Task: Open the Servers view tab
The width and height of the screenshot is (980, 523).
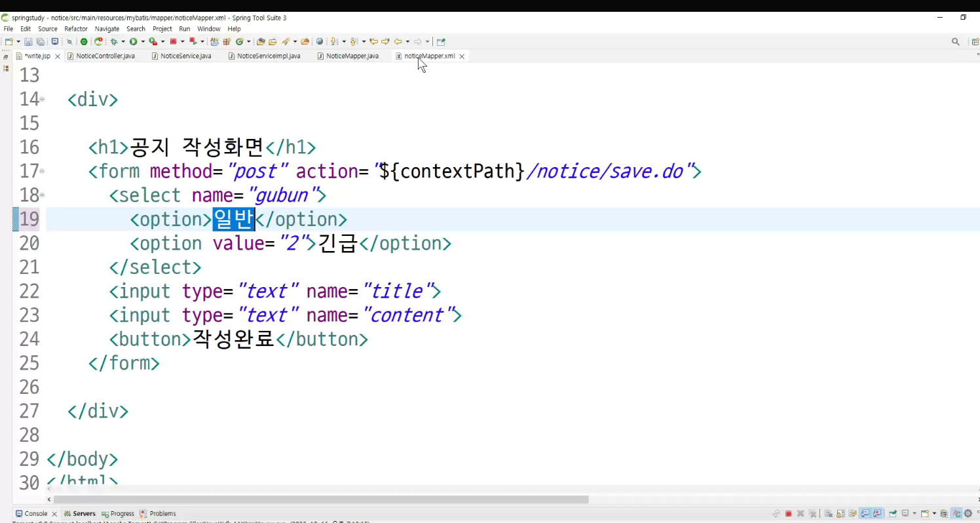Action: (x=79, y=514)
